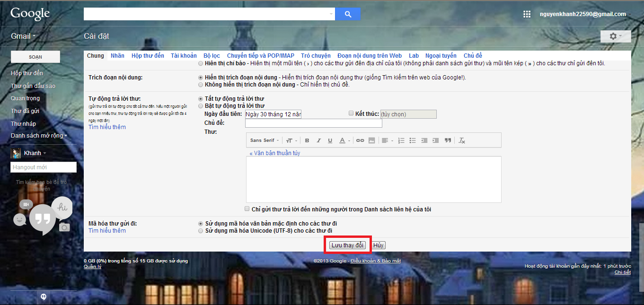Screen dimensions: 644x305
Task: Click the 'Quản lý' storage link
Action: click(92, 267)
